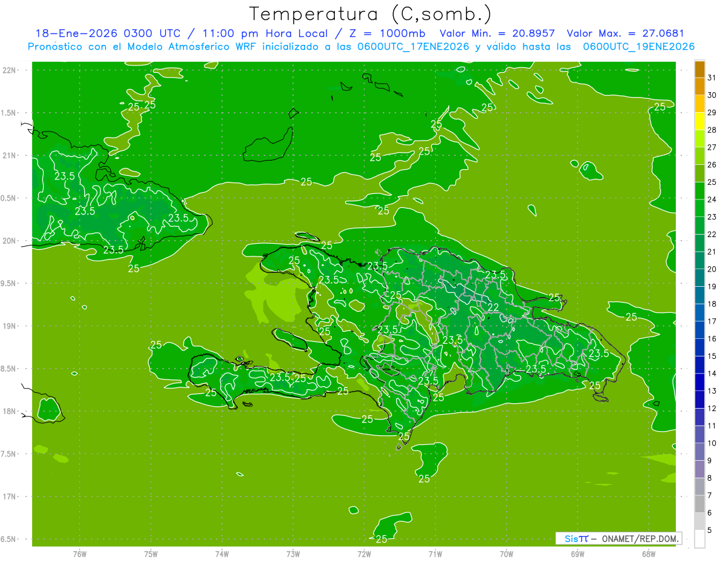
Task: Click the 'Valor Min. = 20.8957' value
Action: coord(497,33)
